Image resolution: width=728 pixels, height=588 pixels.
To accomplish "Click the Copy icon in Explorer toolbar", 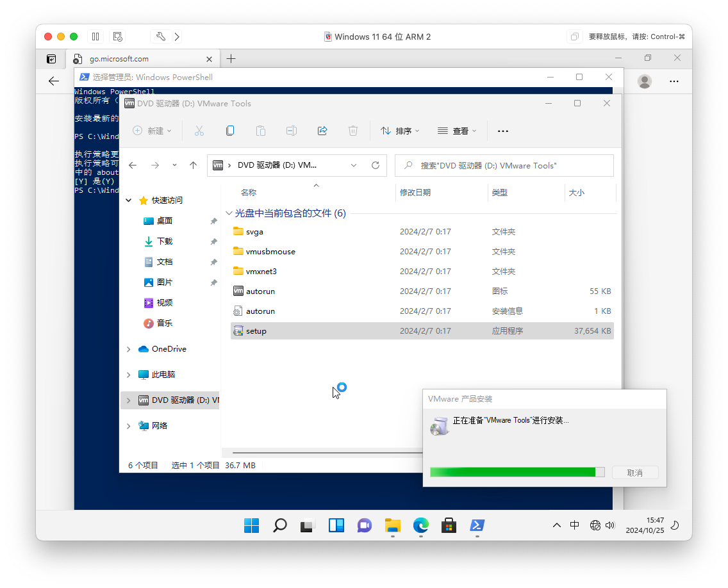I will point(230,131).
